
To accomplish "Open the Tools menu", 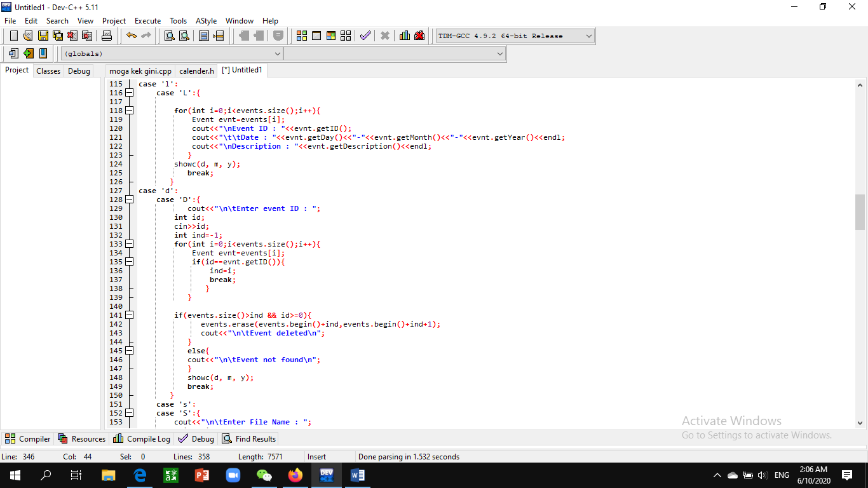I will (178, 21).
